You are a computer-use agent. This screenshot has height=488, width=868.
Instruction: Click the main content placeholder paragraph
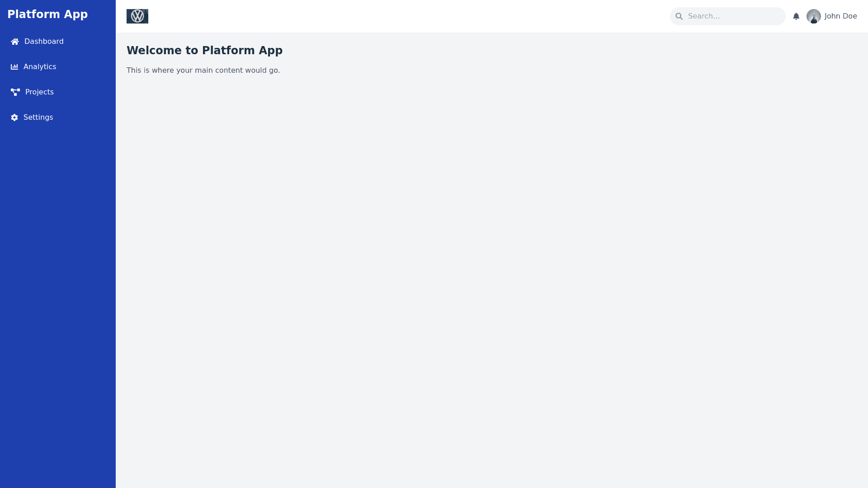click(203, 70)
